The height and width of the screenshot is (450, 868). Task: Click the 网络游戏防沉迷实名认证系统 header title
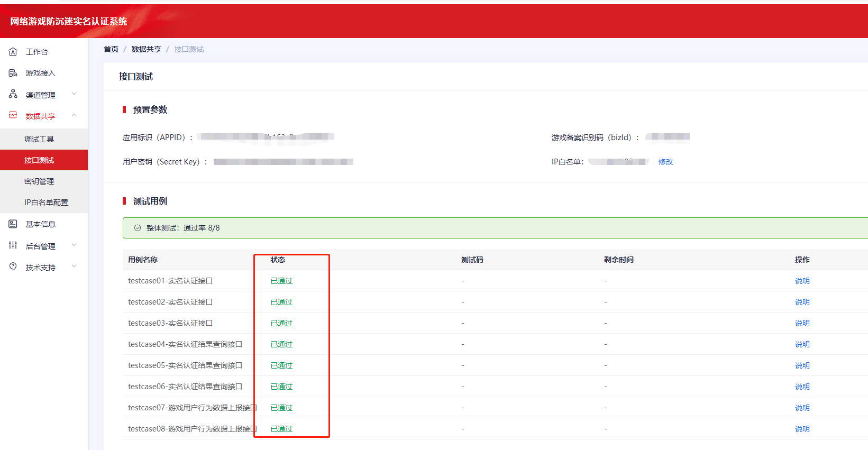pyautogui.click(x=69, y=21)
